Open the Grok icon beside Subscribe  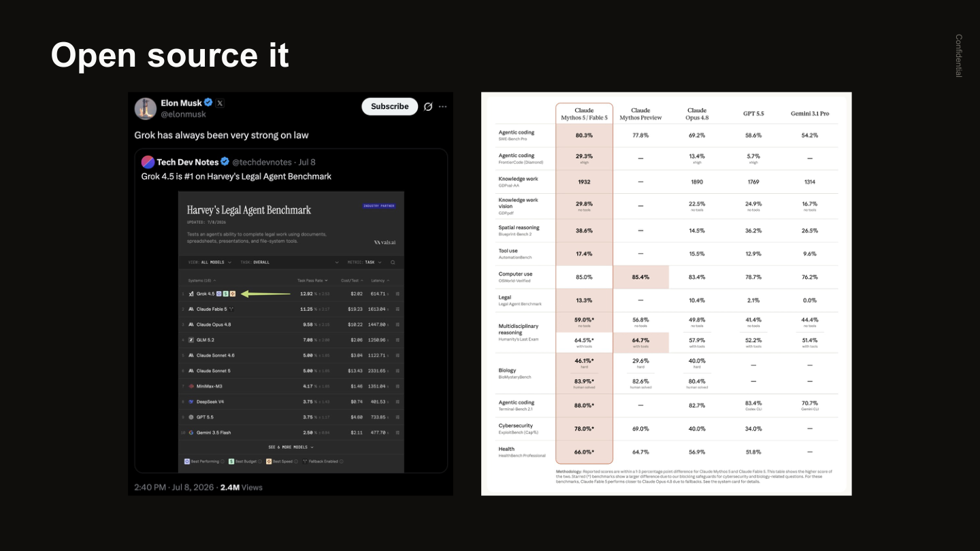[x=428, y=107]
